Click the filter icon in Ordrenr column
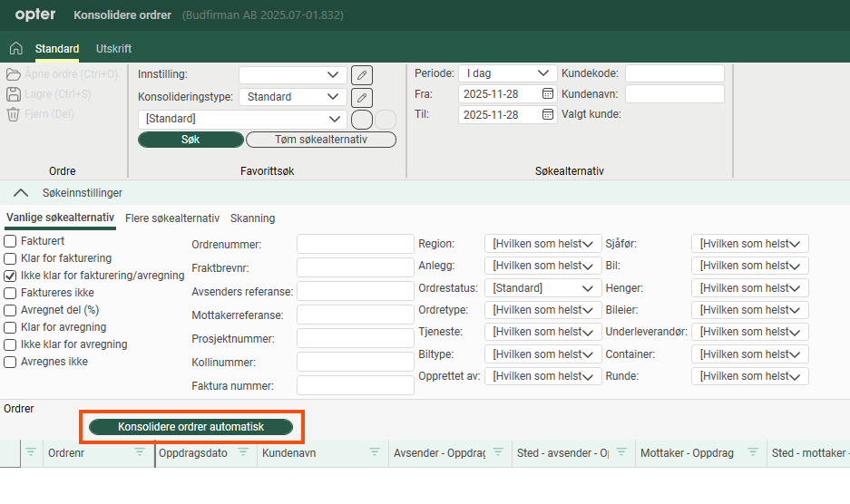850x504 pixels. [x=140, y=453]
